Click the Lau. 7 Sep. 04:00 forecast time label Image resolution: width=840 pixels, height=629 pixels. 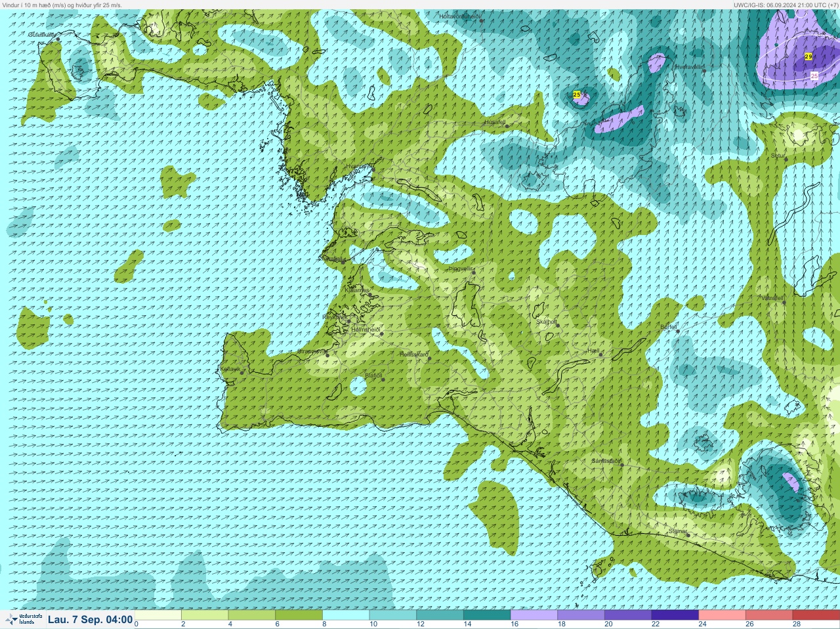tap(90, 620)
